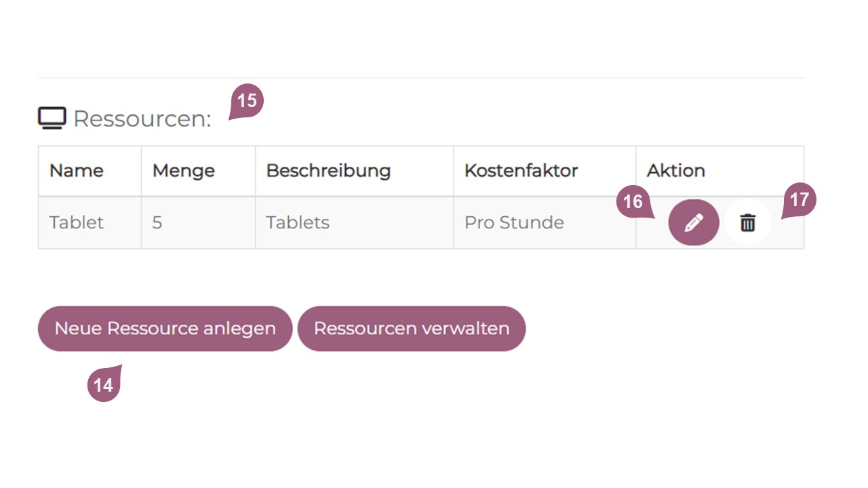
Task: Select the Kostenfaktor column header
Action: pyautogui.click(x=521, y=171)
